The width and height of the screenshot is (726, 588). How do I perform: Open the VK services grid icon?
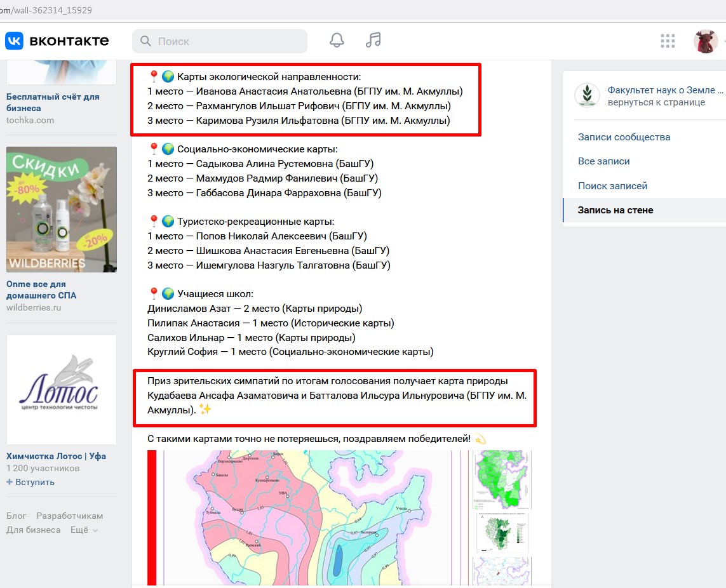coord(668,41)
